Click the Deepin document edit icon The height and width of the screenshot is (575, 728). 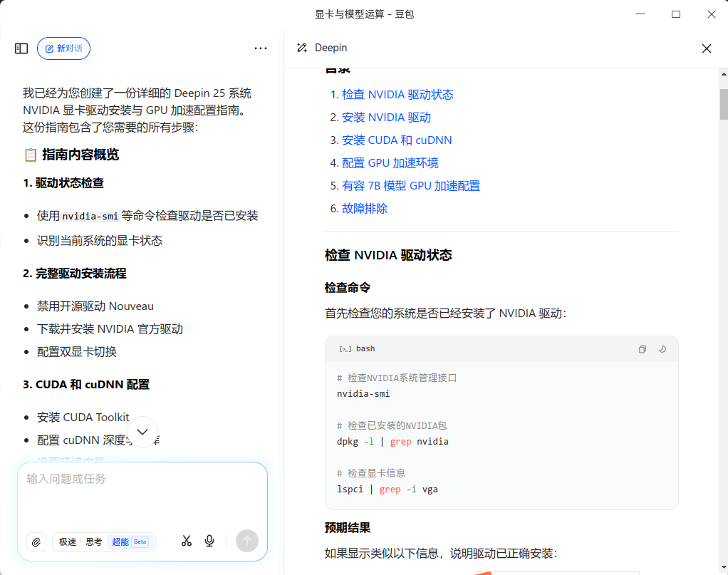[302, 48]
